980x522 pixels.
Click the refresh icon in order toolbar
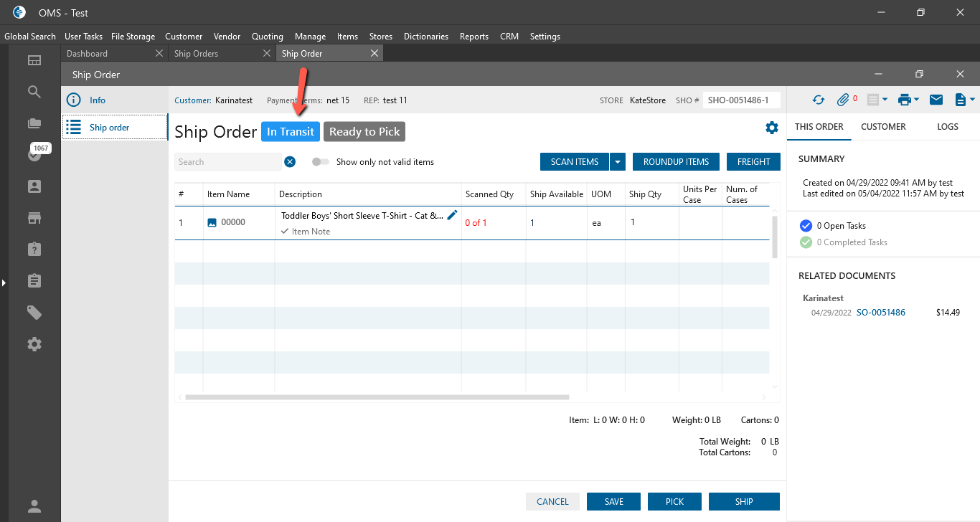click(x=819, y=100)
